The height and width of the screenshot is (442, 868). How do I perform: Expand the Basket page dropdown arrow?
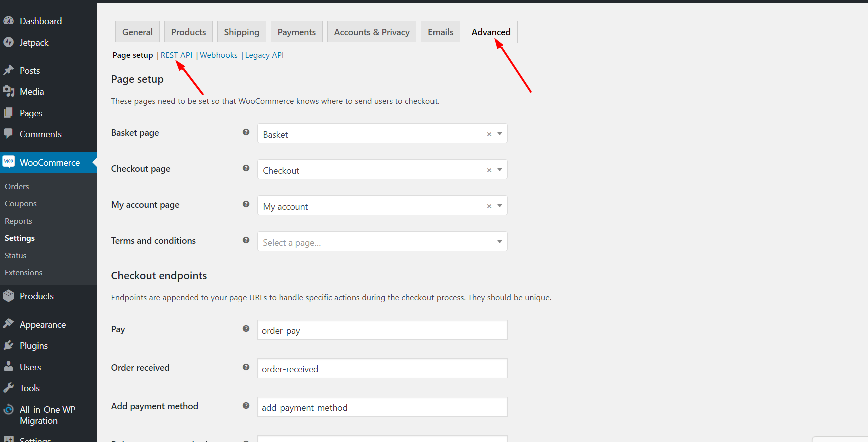500,134
